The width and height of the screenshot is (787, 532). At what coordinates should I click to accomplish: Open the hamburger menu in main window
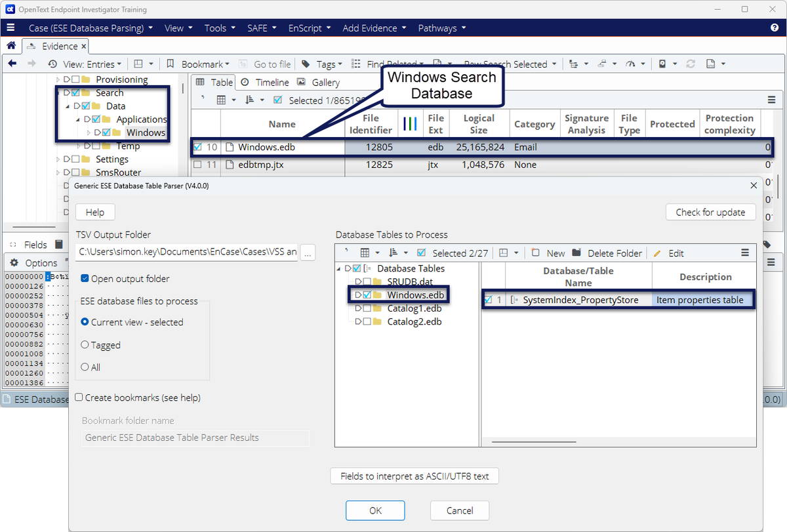(x=10, y=28)
